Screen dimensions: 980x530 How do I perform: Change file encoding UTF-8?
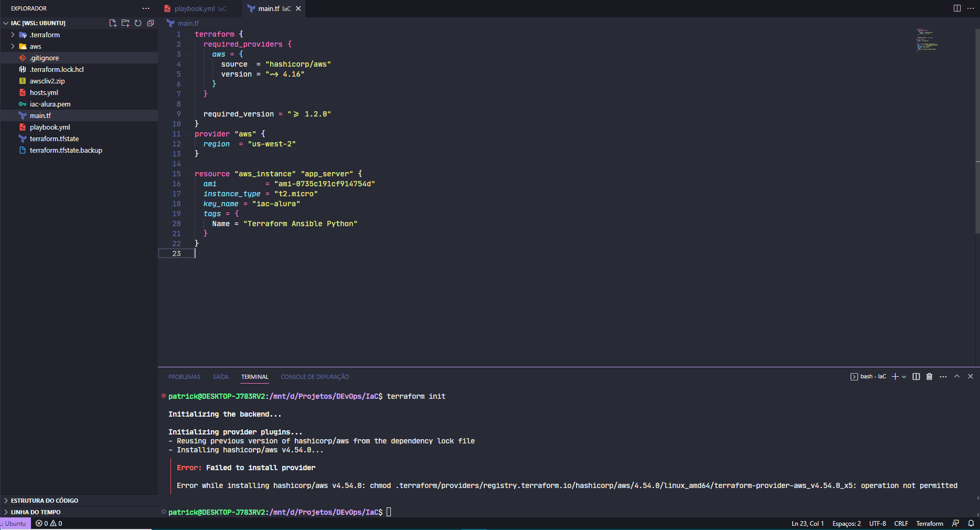tap(877, 524)
